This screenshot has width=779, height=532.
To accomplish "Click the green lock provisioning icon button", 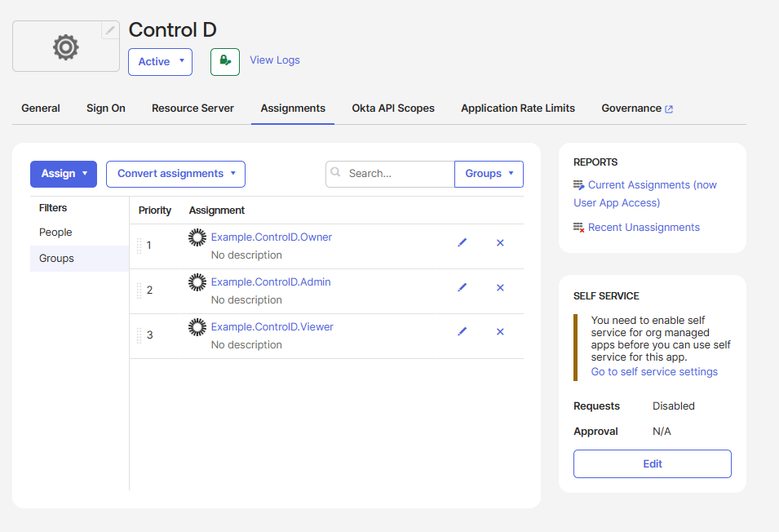I will tap(225, 61).
